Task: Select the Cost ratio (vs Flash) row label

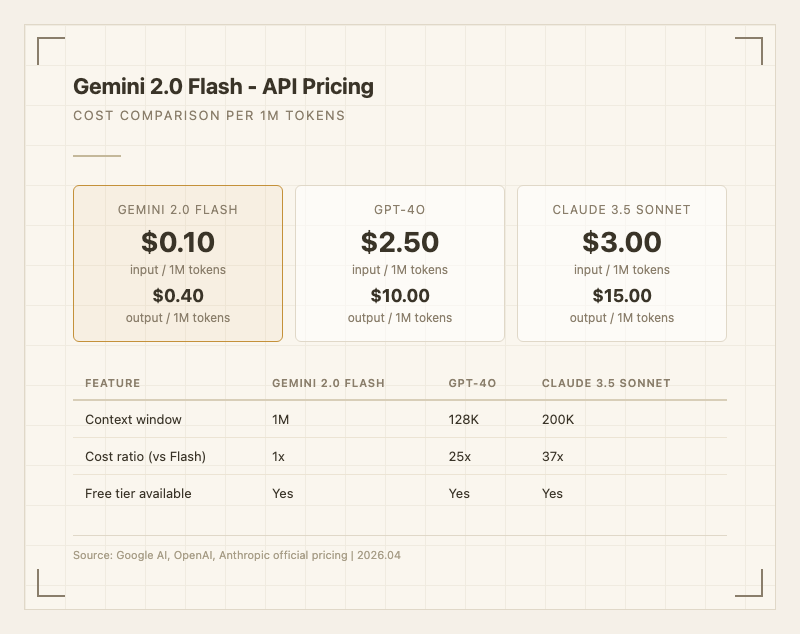Action: [x=146, y=457]
